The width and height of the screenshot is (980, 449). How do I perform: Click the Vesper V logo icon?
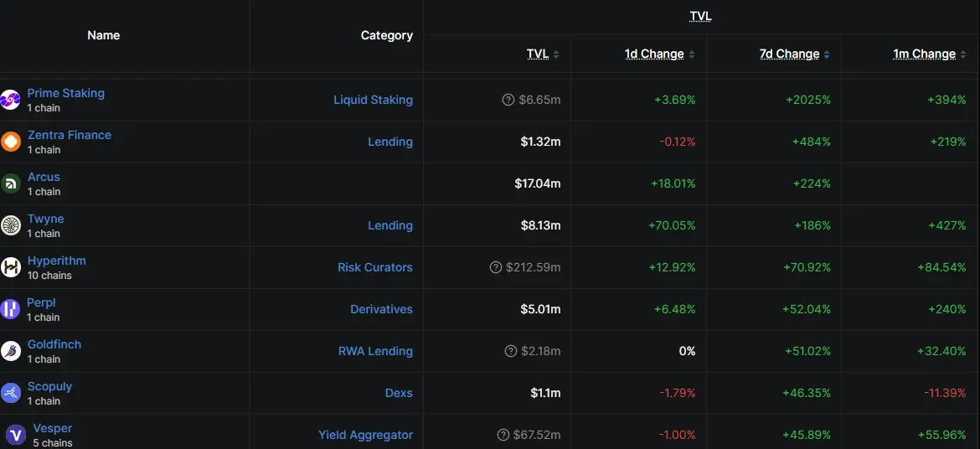(x=16, y=435)
